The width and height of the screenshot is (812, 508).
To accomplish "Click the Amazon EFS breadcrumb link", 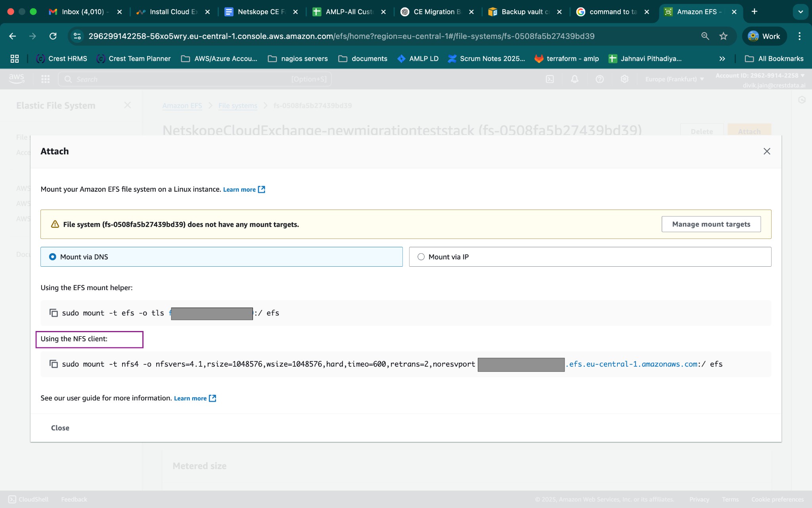I will click(x=182, y=106).
